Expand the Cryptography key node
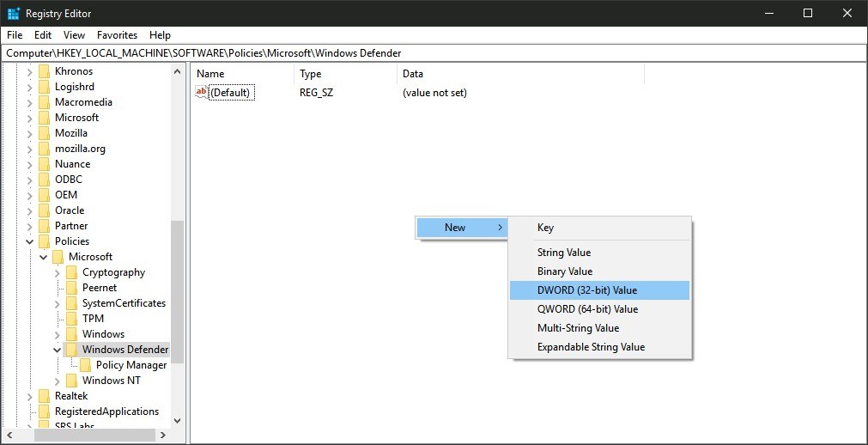This screenshot has width=868, height=445. pyautogui.click(x=58, y=272)
